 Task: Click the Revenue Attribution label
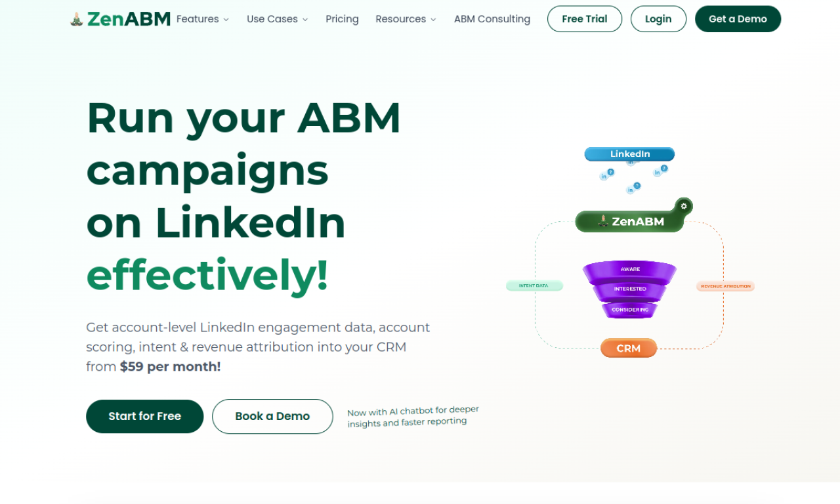pos(725,285)
